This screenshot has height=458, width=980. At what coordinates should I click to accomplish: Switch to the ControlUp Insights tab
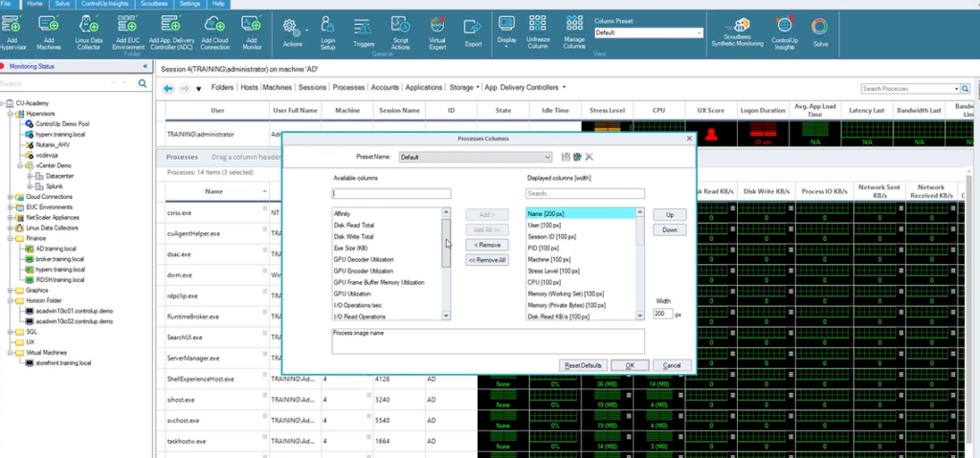tap(105, 4)
